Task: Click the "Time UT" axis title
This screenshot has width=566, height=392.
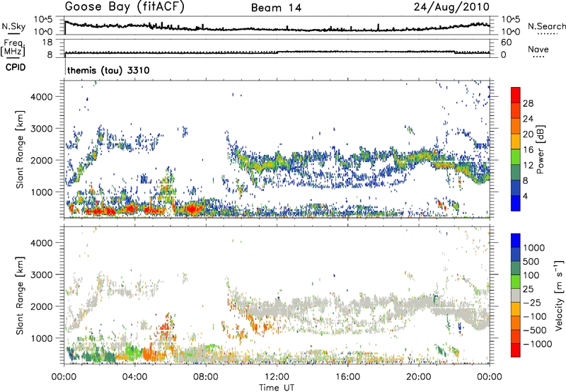Action: click(x=277, y=388)
